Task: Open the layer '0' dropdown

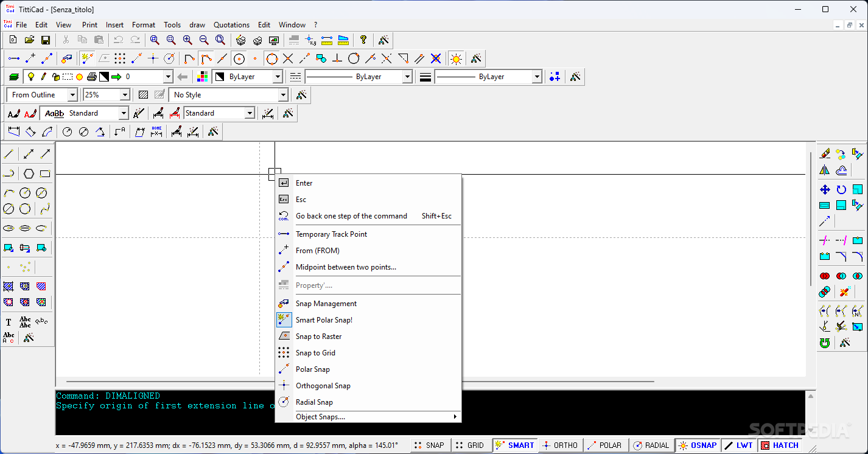Action: [167, 77]
